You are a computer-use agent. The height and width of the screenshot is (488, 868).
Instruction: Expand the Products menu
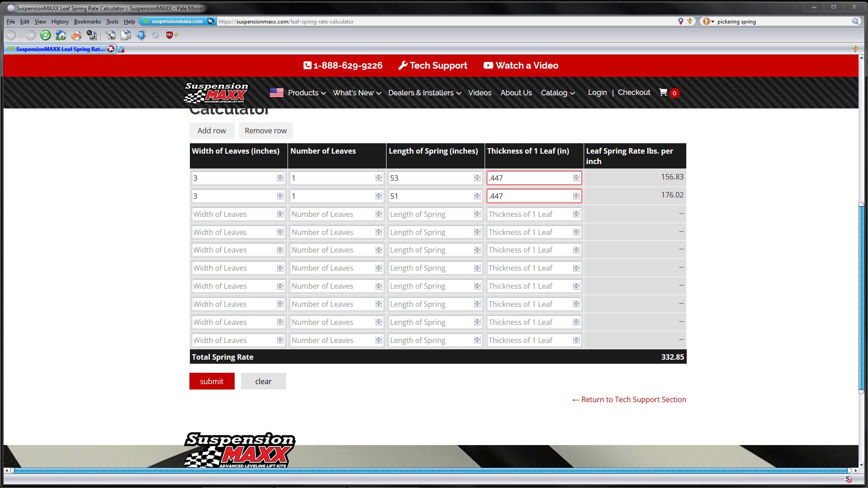(x=307, y=93)
